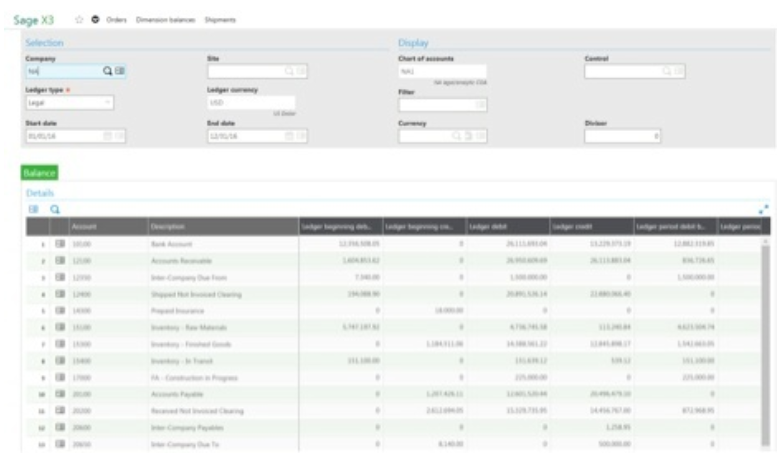Select the Accounts Receivable description cell
The width and height of the screenshot is (782, 459).
coord(223,260)
